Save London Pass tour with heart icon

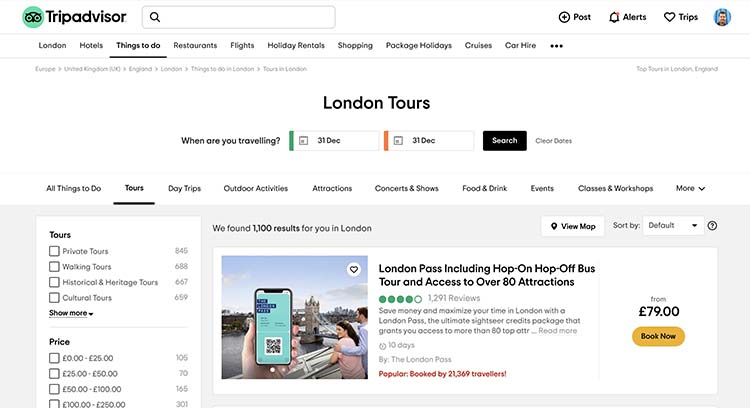(x=353, y=270)
